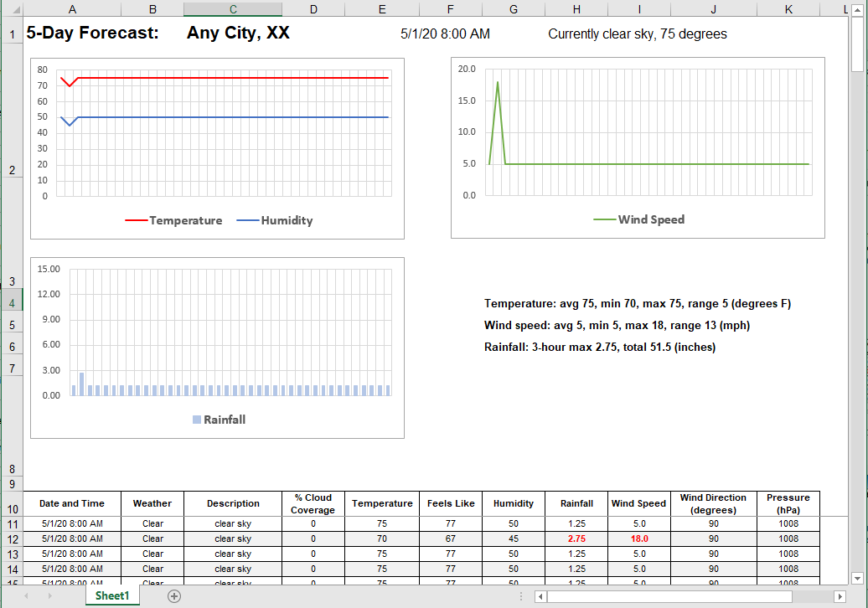Click the Select All corner button above row 1

click(x=13, y=8)
